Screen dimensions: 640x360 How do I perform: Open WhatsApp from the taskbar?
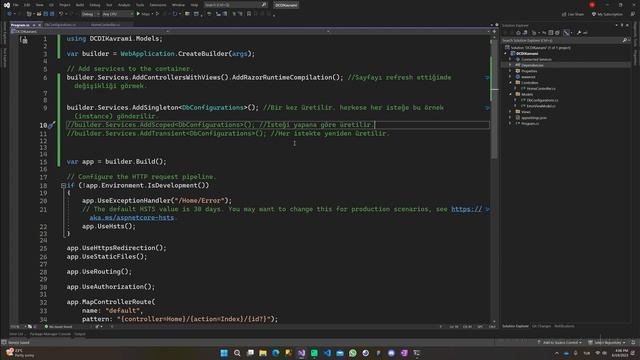pos(353,353)
